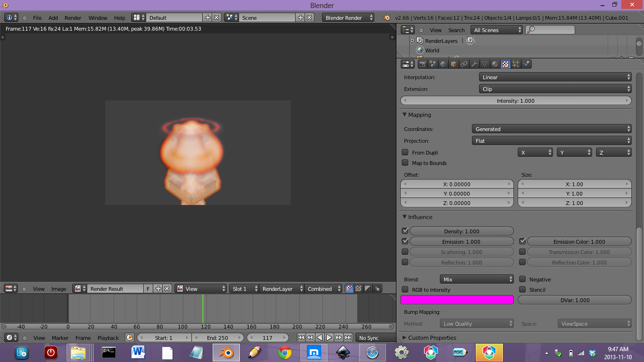Open the Help menu
The height and width of the screenshot is (362, 644).
coord(120,18)
